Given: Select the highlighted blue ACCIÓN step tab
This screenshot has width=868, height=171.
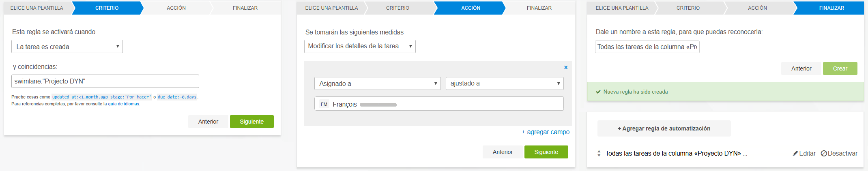Looking at the screenshot, I should coord(471,8).
